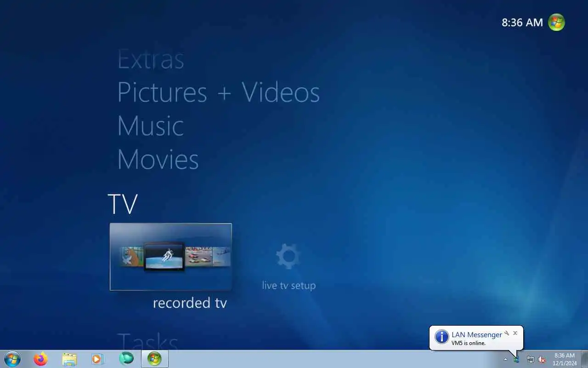Open the Windows Start menu
This screenshot has width=588, height=368.
[12, 359]
